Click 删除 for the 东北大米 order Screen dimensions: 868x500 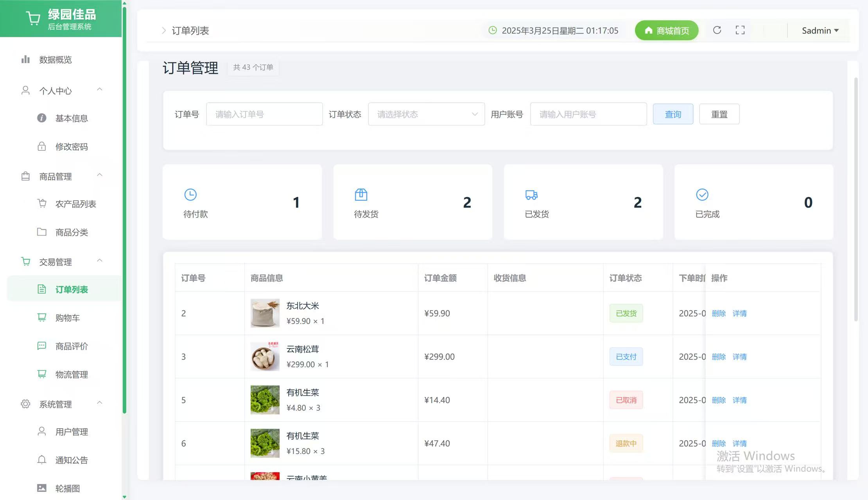[718, 313]
